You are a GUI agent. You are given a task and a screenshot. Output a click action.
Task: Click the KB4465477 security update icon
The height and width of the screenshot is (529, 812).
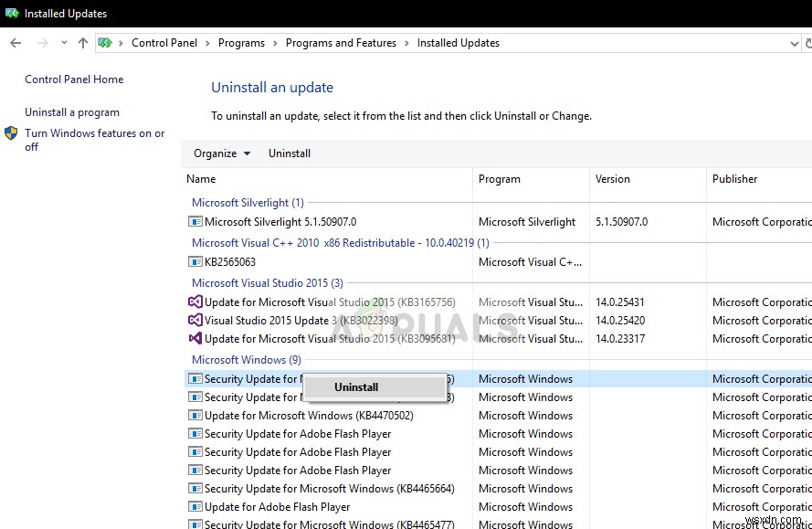pyautogui.click(x=195, y=524)
